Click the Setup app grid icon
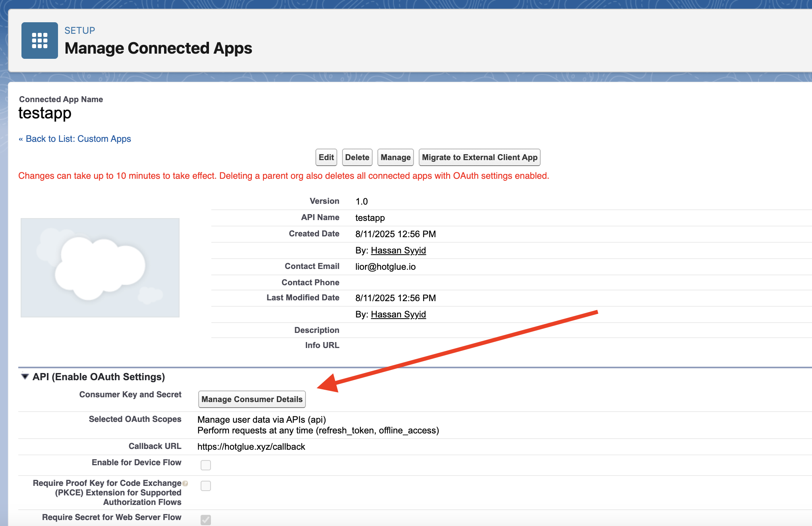This screenshot has width=812, height=526. click(40, 41)
